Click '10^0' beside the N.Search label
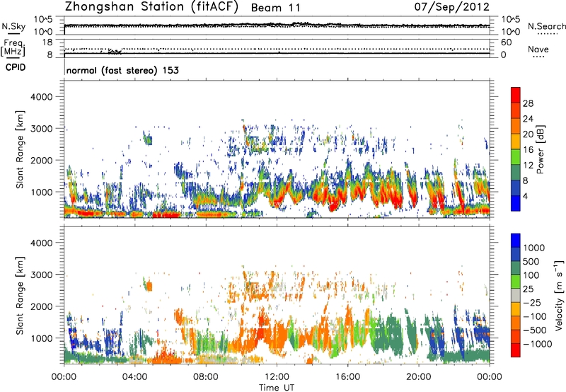The image size is (566, 392). coord(510,32)
